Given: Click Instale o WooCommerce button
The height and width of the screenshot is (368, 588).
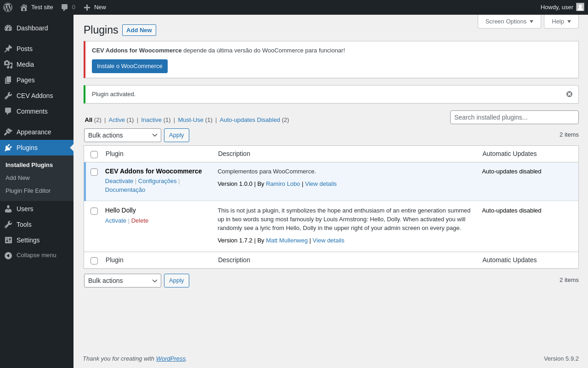Looking at the screenshot, I should click(130, 66).
